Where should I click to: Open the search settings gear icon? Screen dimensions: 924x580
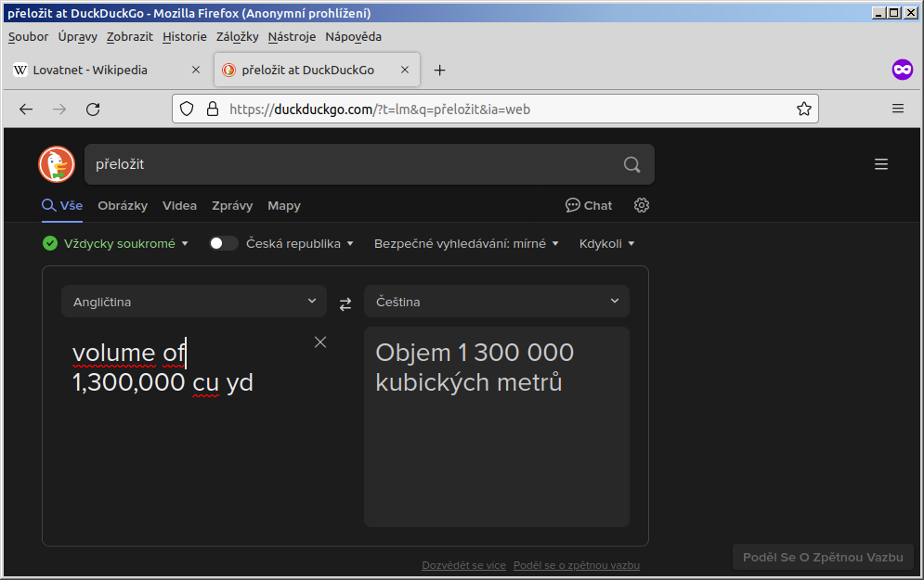click(x=641, y=205)
